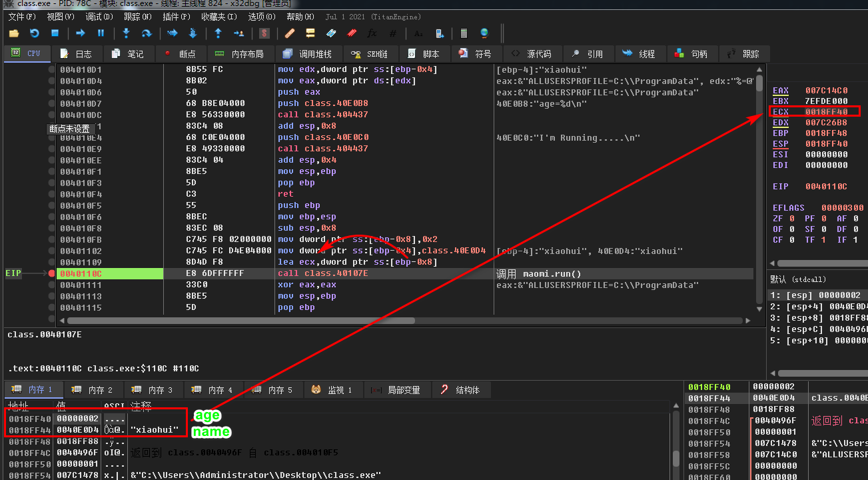Remove the red breakpoint at 0040110C
The height and width of the screenshot is (480, 868).
click(52, 273)
